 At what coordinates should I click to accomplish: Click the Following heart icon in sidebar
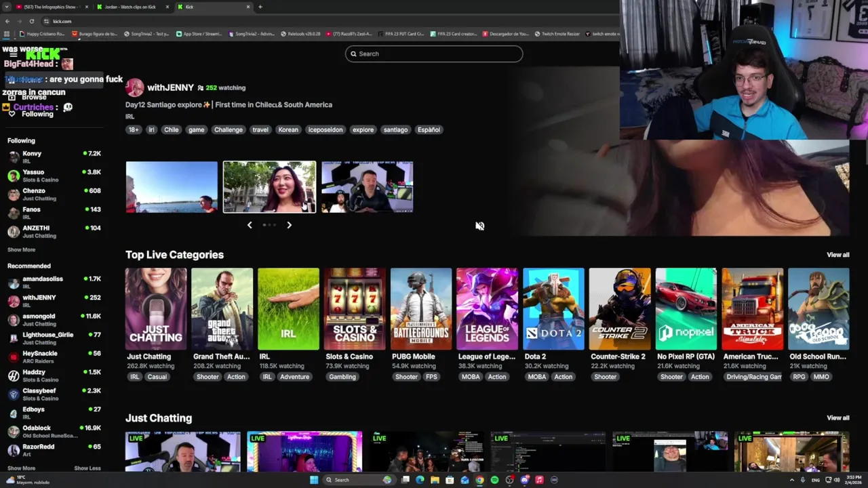pos(12,114)
